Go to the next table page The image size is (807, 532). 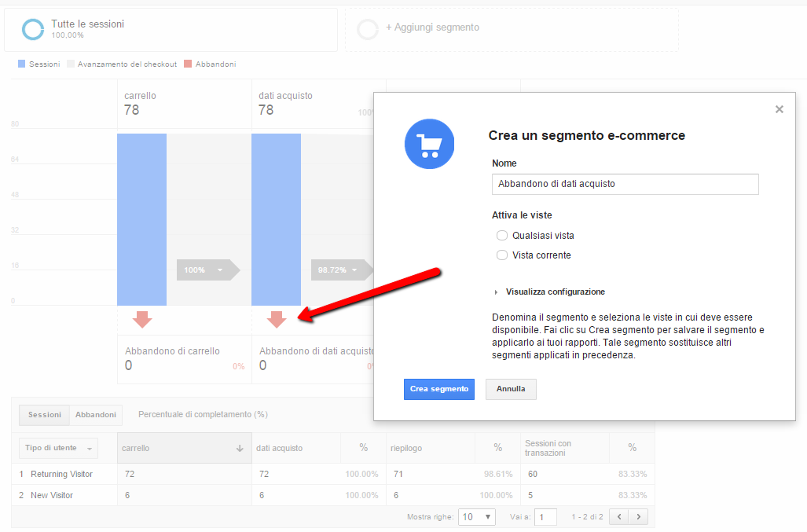point(639,516)
